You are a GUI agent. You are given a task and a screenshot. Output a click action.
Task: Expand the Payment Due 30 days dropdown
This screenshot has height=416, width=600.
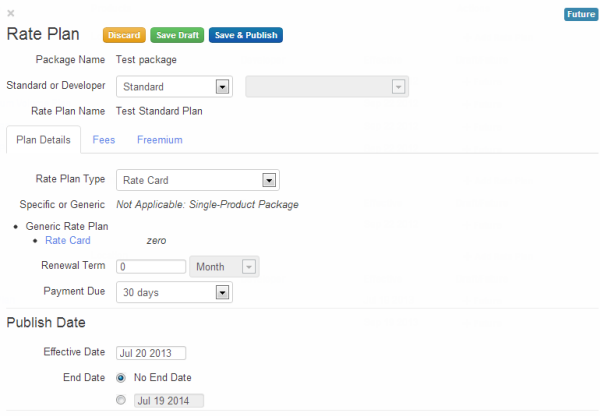175,293
